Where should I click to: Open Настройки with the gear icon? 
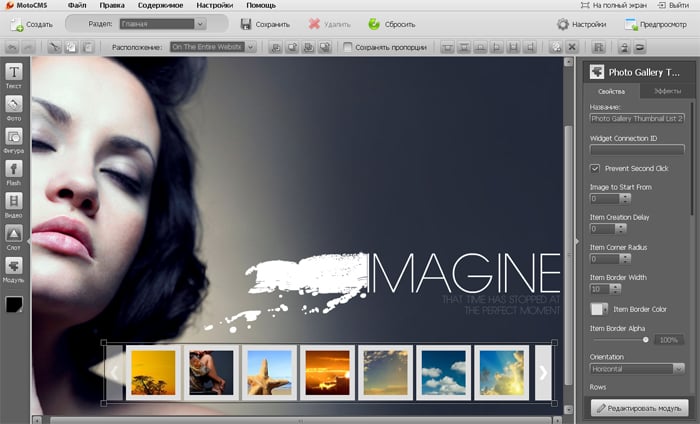click(562, 24)
